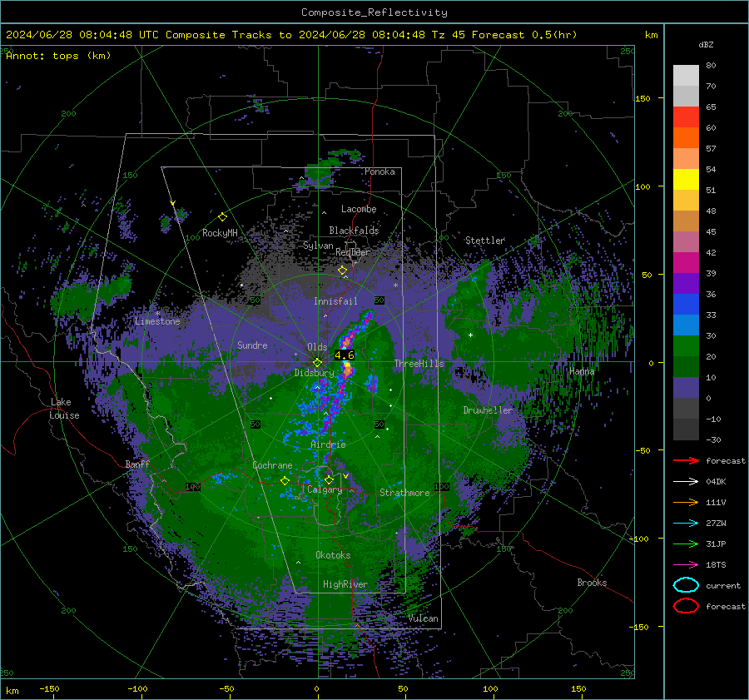Click the yellow diamond marker below RedDeer
The height and width of the screenshot is (700, 749).
coord(342,271)
